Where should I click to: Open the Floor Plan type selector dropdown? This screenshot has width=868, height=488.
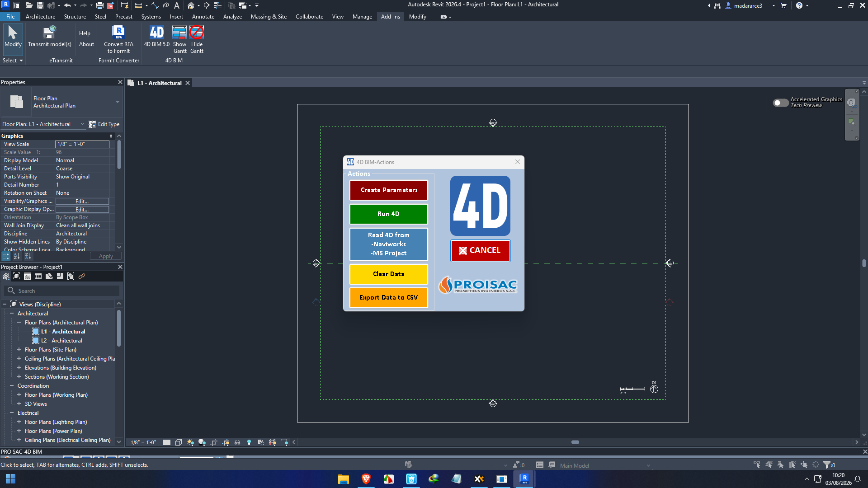coord(118,102)
